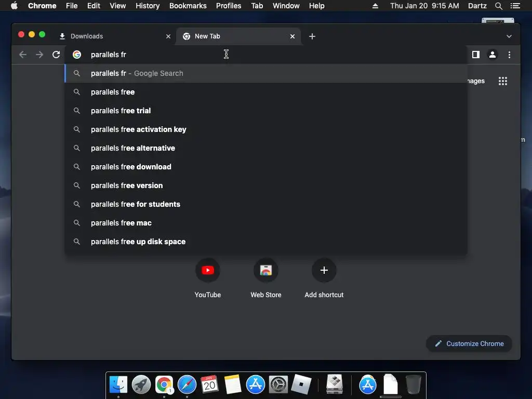Image resolution: width=532 pixels, height=399 pixels.
Task: Open the side panel icon
Action: (x=476, y=54)
